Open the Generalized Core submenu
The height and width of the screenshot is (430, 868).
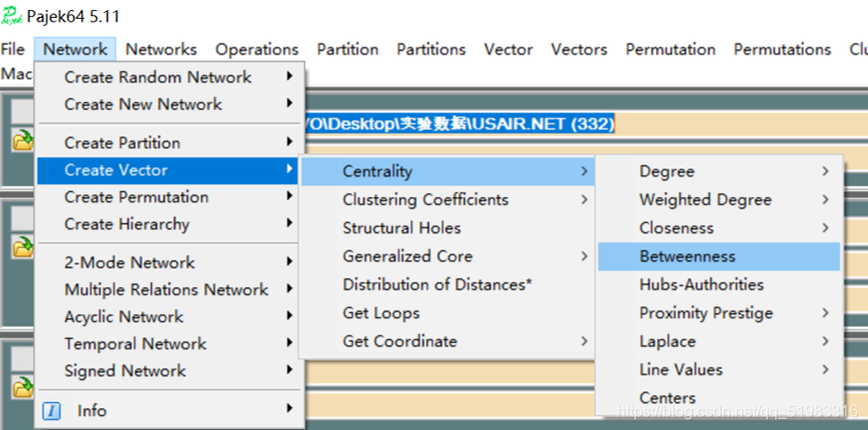(x=447, y=256)
